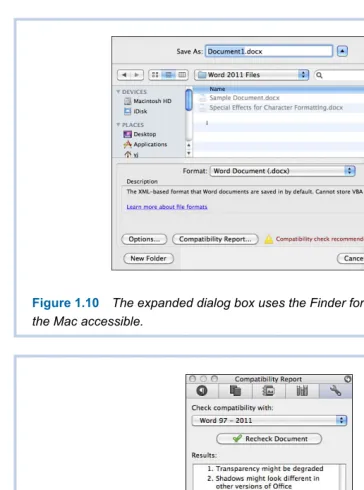Click the New Folder button
The image size is (364, 490).
[148, 259]
